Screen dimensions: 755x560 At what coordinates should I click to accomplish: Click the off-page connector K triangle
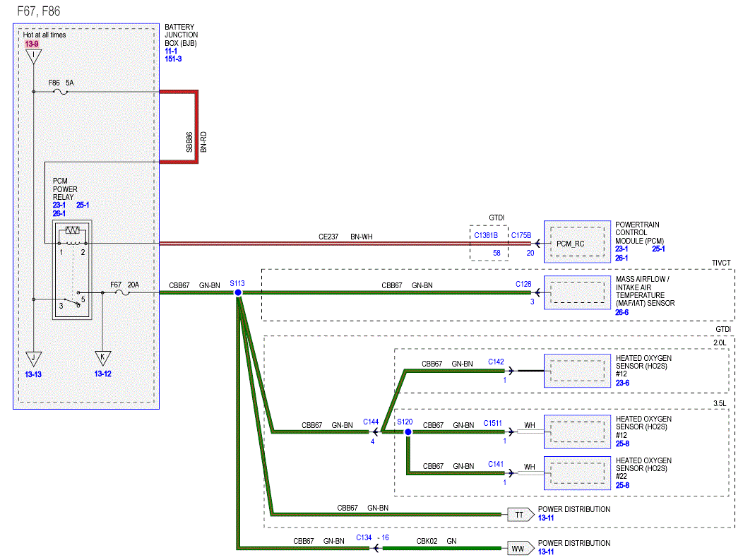(102, 358)
